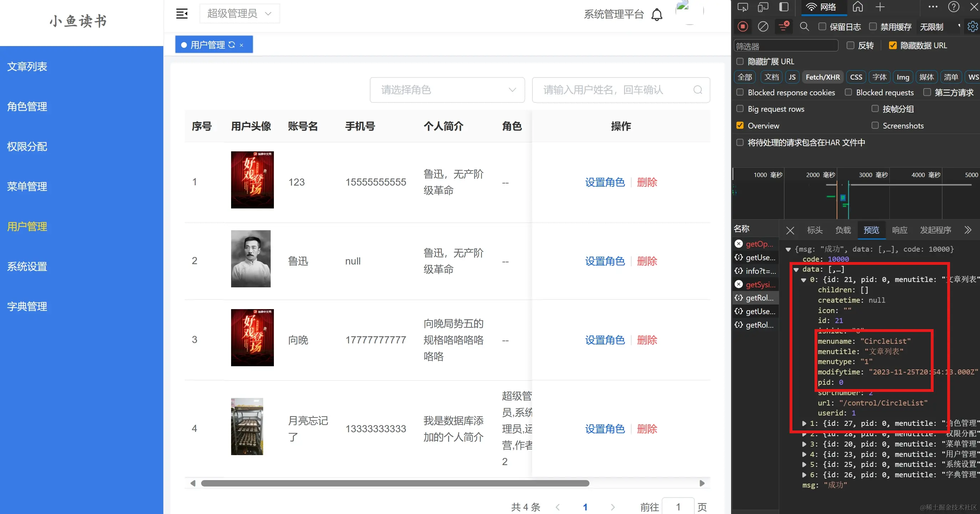Viewport: 980px width, 514px height.
Task: Click the sidebar collapse hamburger icon
Action: (x=182, y=14)
